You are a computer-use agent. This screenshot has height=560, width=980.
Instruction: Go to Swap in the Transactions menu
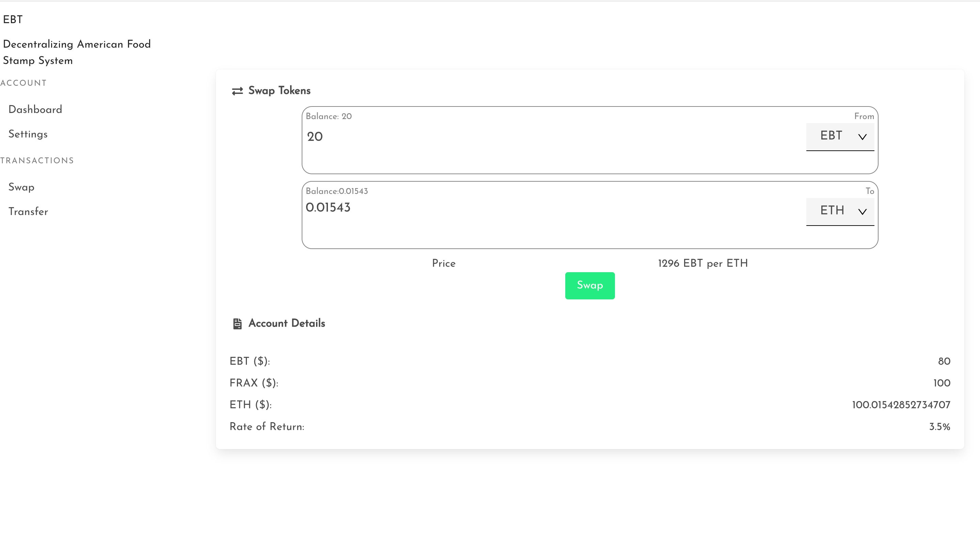[x=21, y=187]
